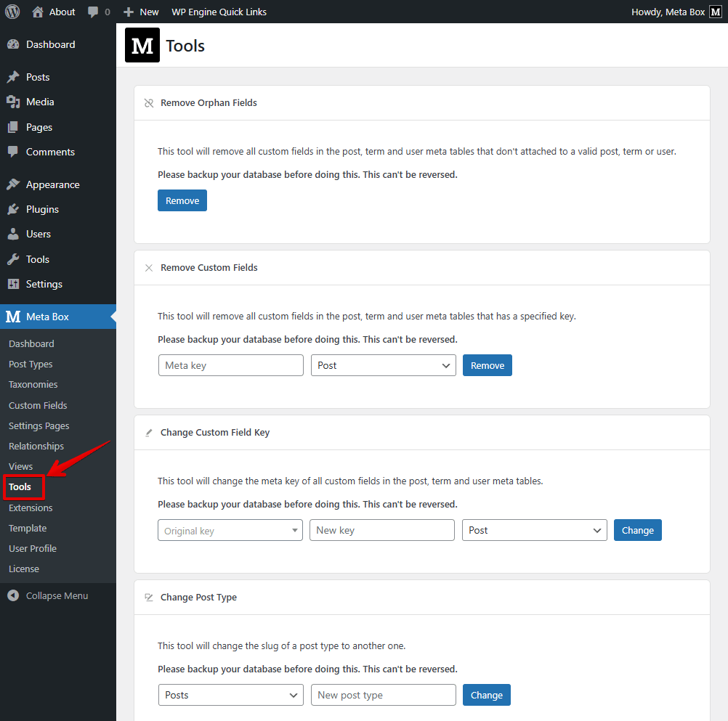Click the broken-link icon on Remove Orphan Fields
Viewport: 728px width, 721px height.
point(148,102)
